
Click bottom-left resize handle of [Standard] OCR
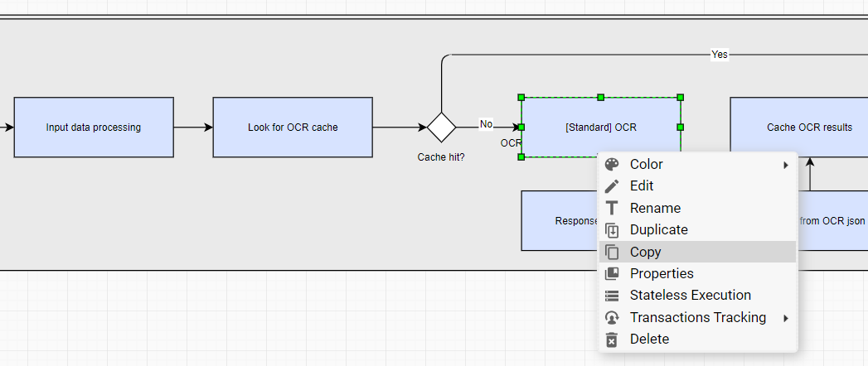(521, 157)
